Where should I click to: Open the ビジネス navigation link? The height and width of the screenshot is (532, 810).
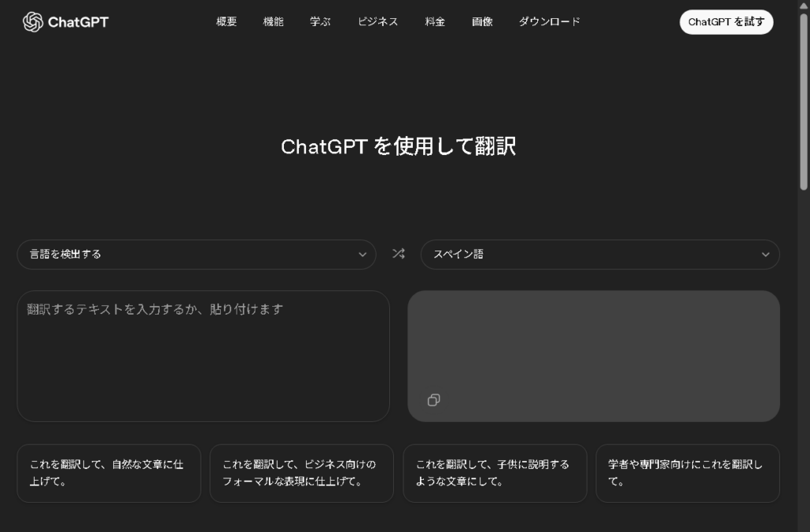point(378,22)
